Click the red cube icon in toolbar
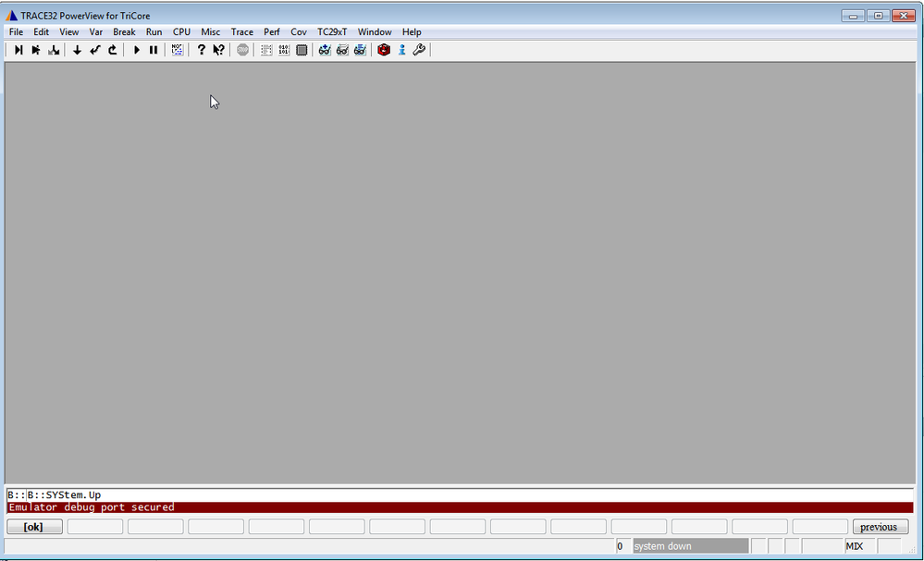 pos(384,50)
